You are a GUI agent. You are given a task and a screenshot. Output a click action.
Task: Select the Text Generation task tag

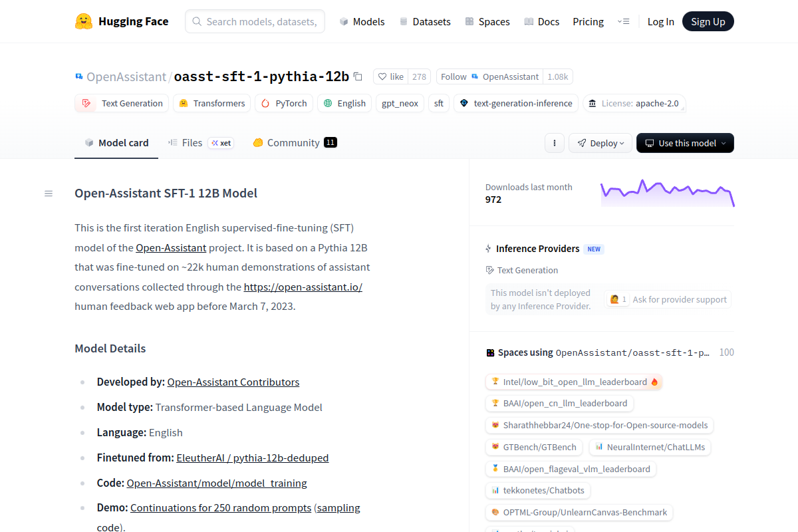point(121,103)
